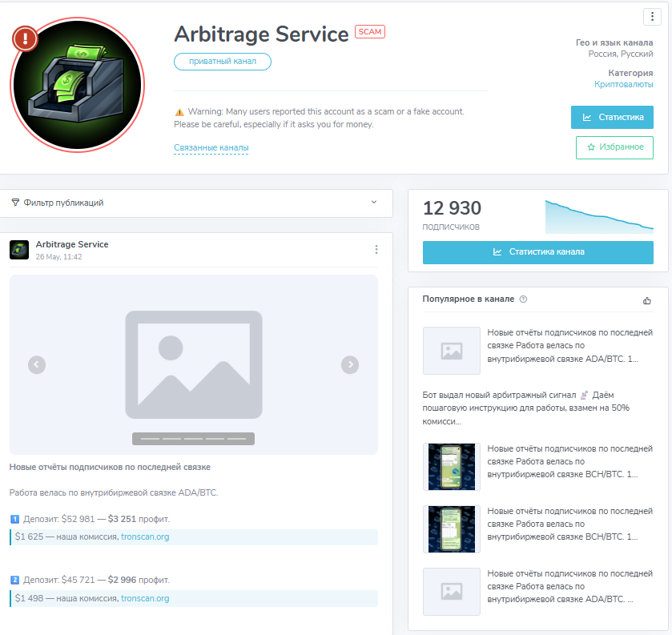Viewport: 672px width, 635px height.
Task: Click heading 'Новые отчёты подписчиков по последней связке'
Action: (110, 467)
